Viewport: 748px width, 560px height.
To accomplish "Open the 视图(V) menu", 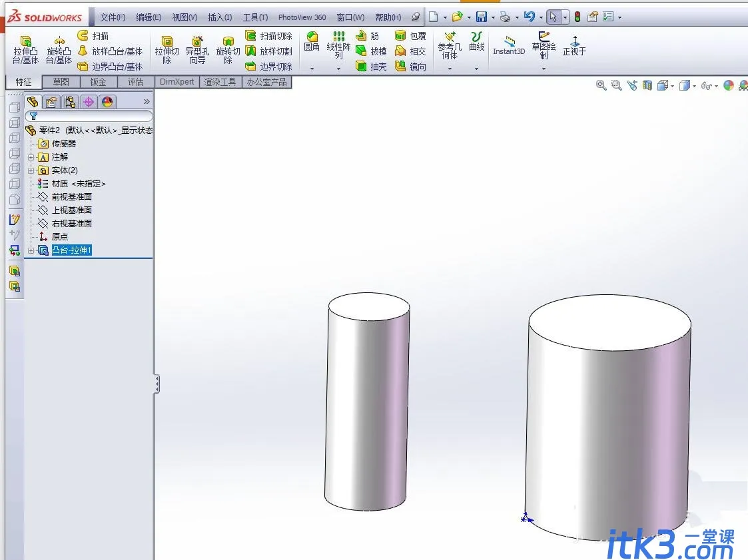I will [x=185, y=17].
